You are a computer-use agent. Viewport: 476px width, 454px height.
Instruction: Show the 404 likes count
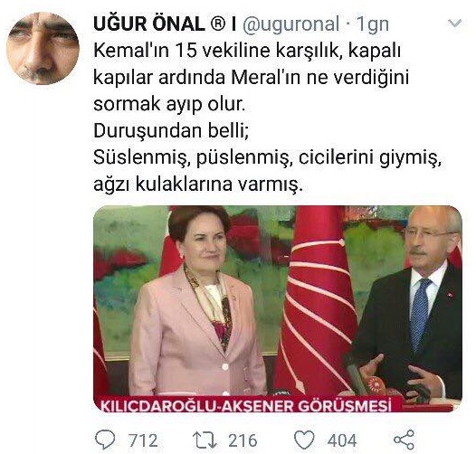click(x=342, y=440)
